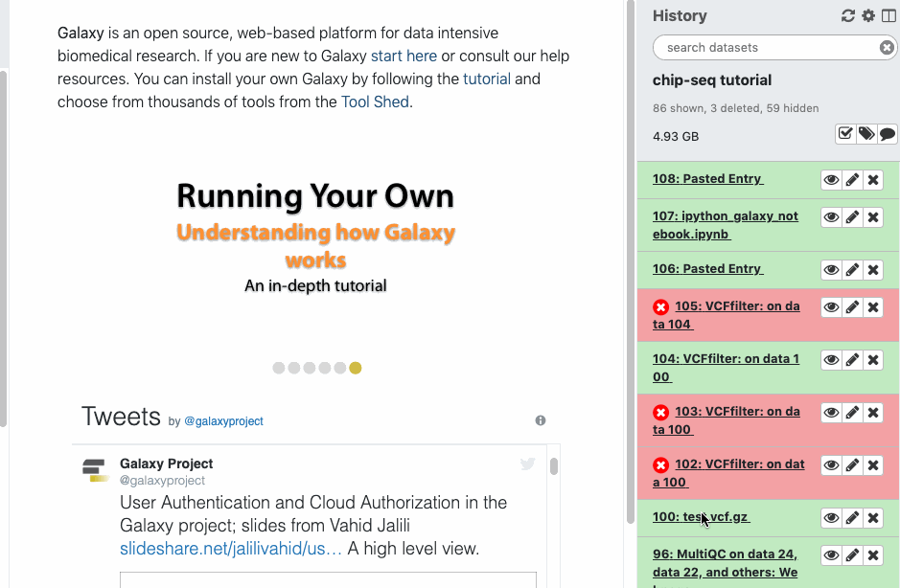Open history options gear menu
This screenshot has height=588, width=900.
coord(868,16)
